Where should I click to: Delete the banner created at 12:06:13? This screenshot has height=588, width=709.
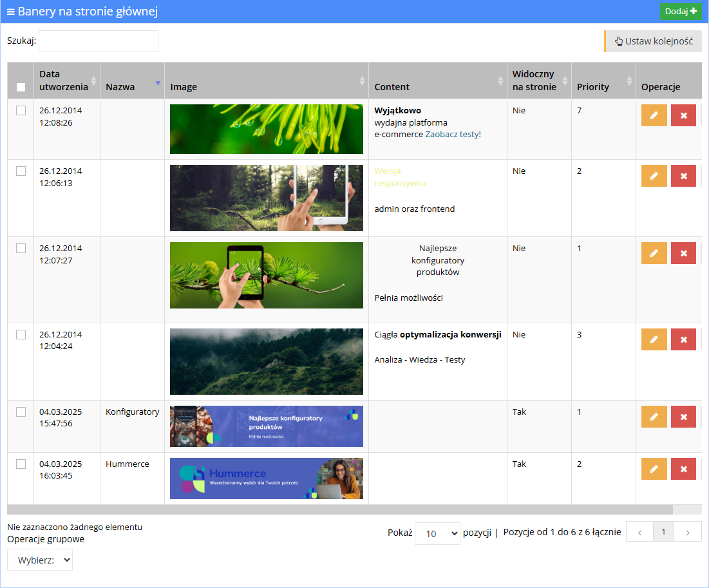pos(683,176)
